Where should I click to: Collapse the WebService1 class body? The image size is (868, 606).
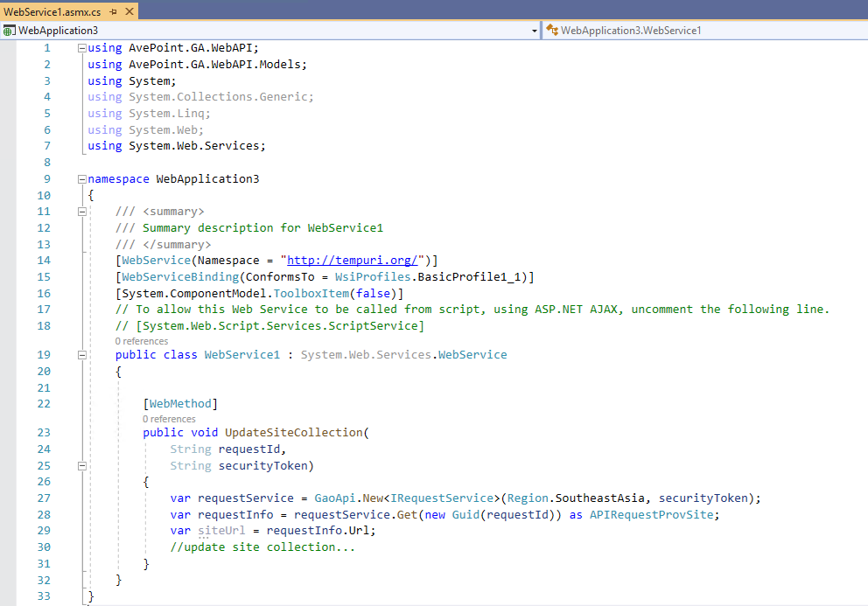(x=80, y=354)
